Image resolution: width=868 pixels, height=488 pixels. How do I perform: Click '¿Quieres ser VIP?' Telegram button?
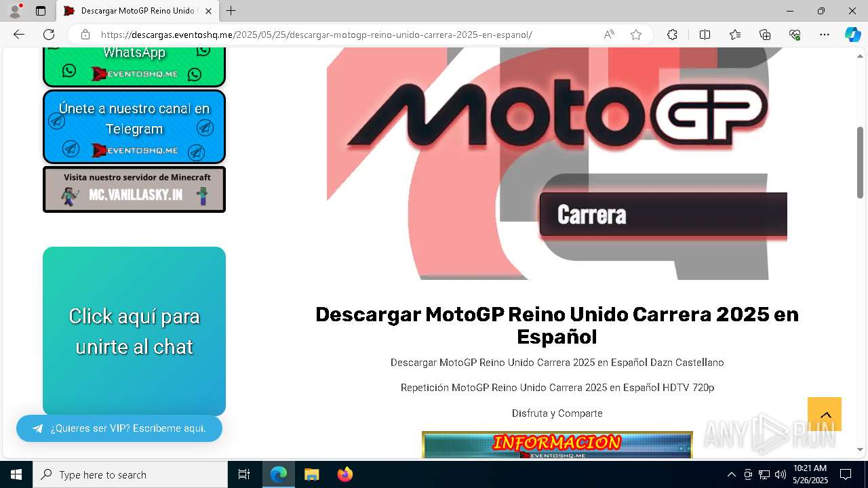(119, 428)
